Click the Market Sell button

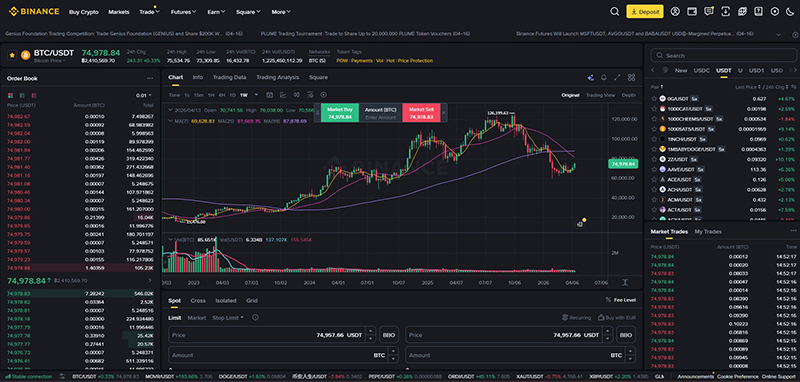tap(421, 113)
